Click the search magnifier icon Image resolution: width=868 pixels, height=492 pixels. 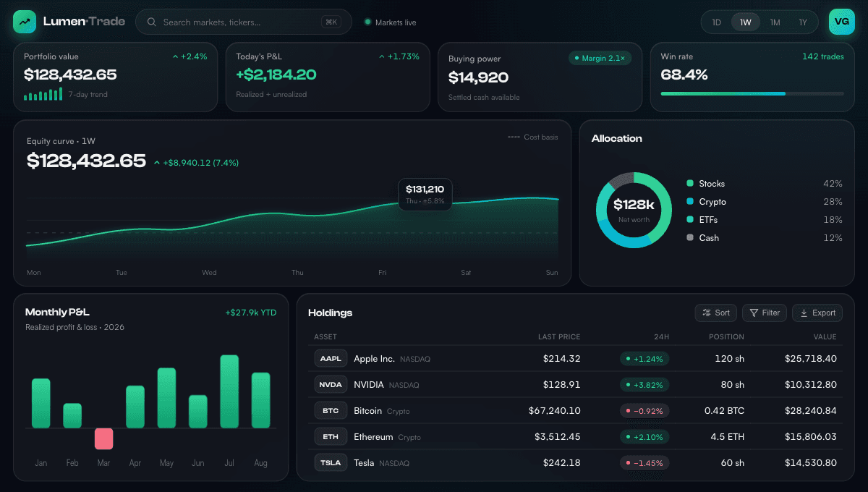152,22
